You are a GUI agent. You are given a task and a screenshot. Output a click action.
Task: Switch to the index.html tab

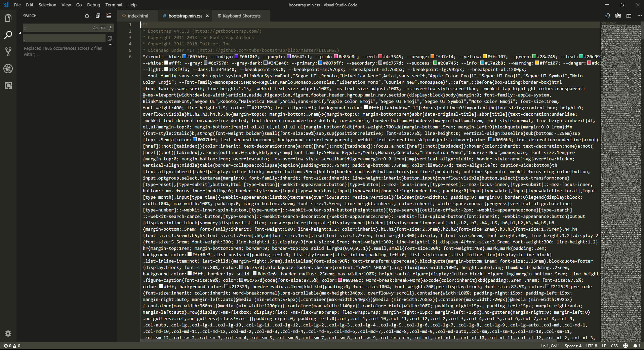click(138, 16)
